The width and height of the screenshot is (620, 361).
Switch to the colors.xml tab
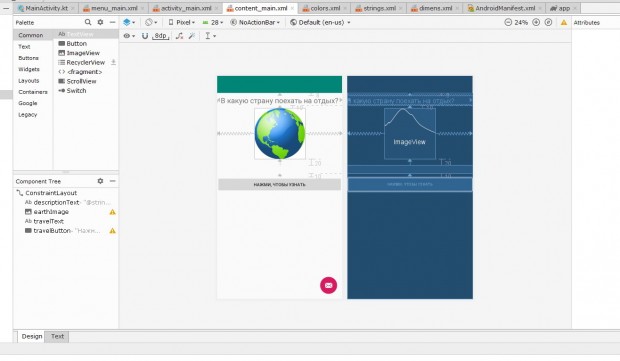coord(322,8)
